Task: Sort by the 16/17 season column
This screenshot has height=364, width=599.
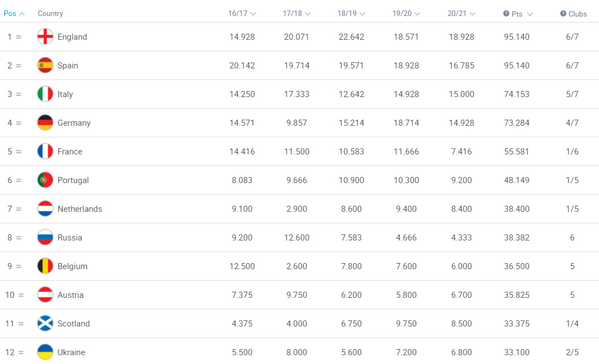Action: [242, 13]
